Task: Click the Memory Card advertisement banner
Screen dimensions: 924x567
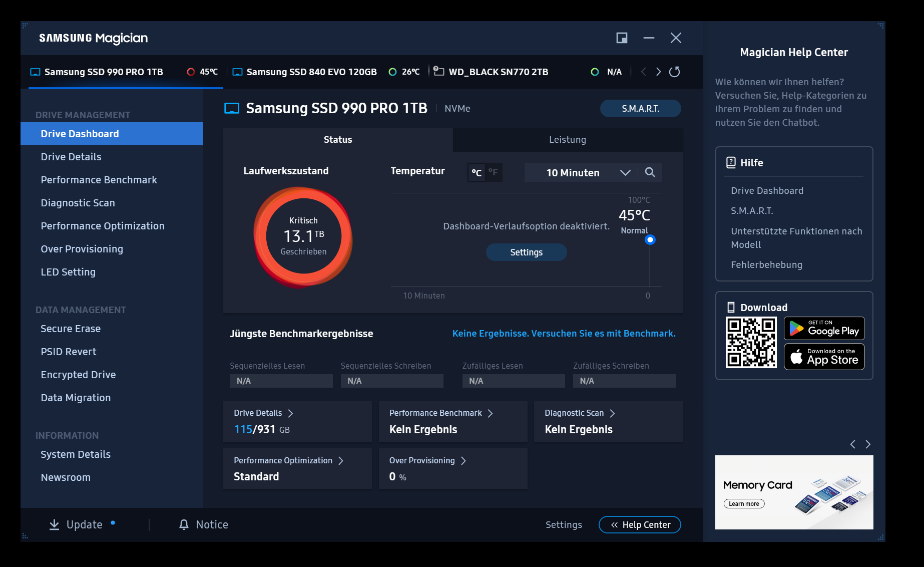Action: 794,492
